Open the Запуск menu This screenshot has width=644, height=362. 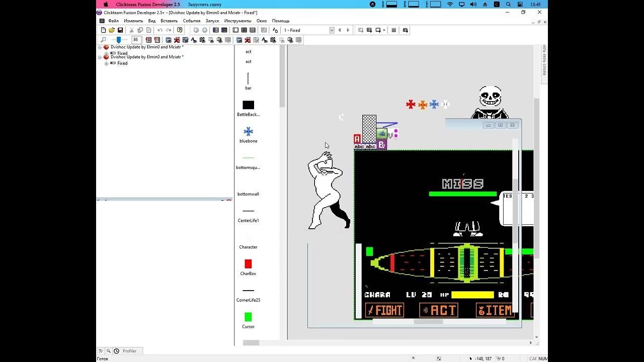[212, 21]
